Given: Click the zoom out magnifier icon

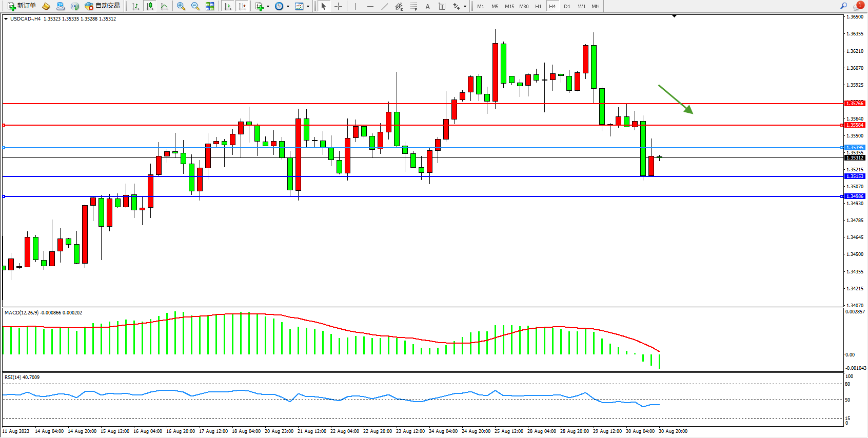Looking at the screenshot, I should pos(195,6).
